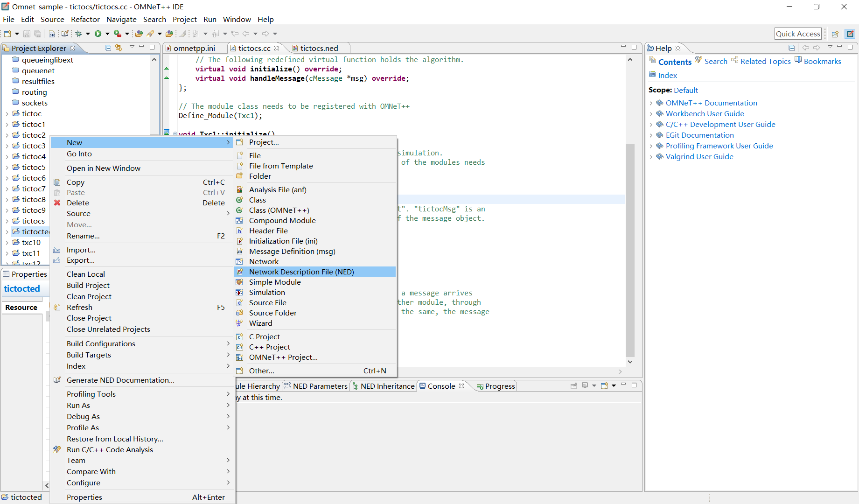
Task: Select routing folder in Project Explorer
Action: click(34, 92)
